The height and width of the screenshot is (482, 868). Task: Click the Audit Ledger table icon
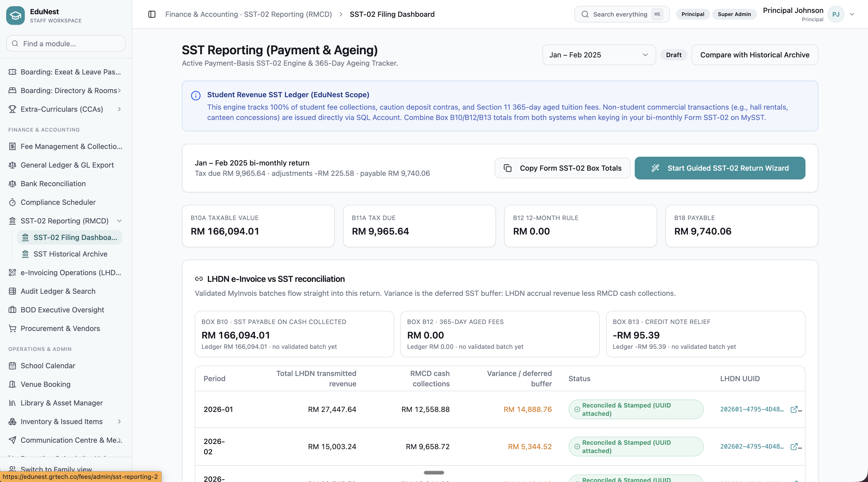(x=12, y=291)
